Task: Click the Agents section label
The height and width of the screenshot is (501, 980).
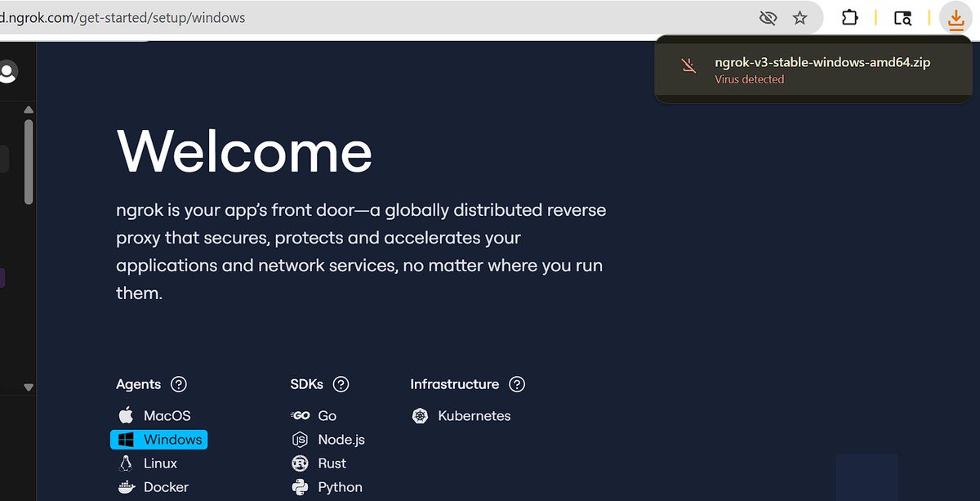Action: click(x=139, y=384)
